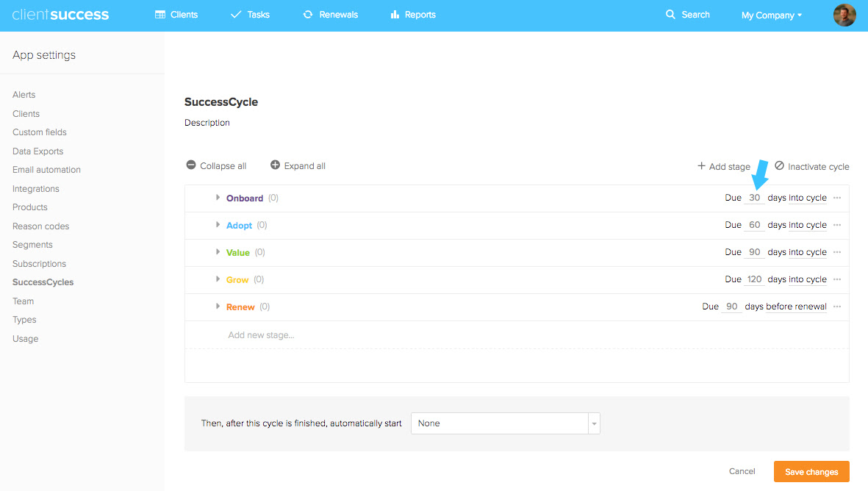
Task: Click the Collapse all minus icon
Action: 191,165
